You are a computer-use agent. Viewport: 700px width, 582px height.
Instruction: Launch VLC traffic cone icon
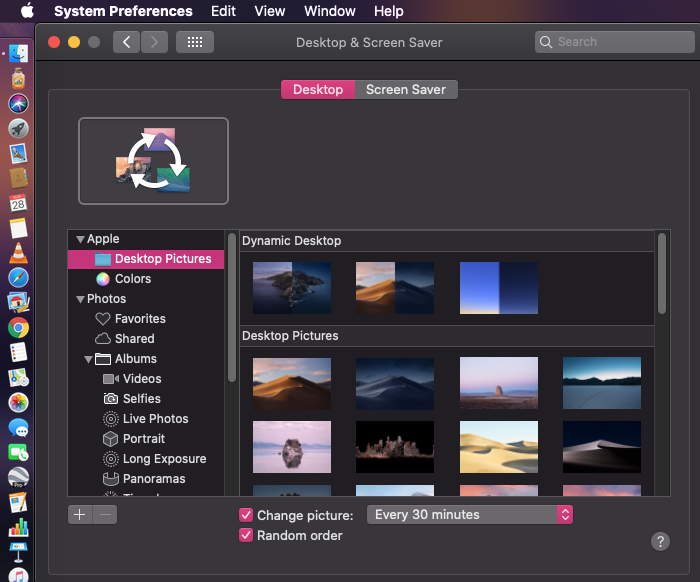[x=18, y=253]
